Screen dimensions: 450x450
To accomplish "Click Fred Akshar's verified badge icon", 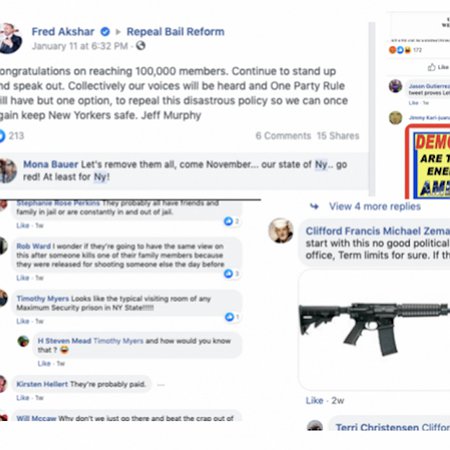I will pyautogui.click(x=105, y=32).
